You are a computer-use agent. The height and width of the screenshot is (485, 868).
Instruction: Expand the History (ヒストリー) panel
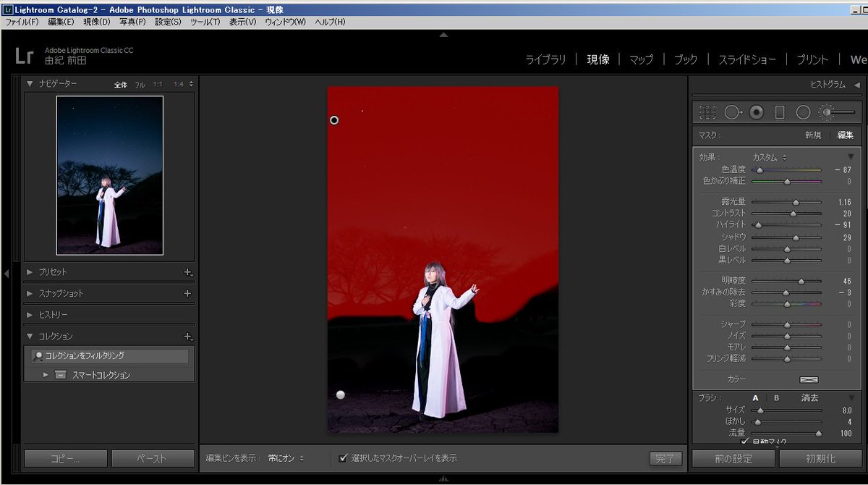[x=30, y=315]
